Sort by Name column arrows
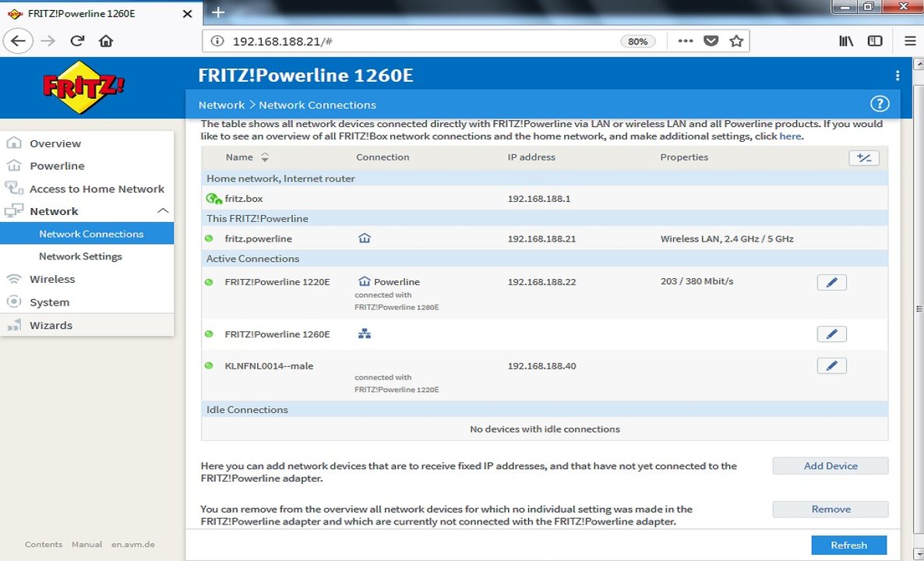Screen dimensions: 924x561 [x=265, y=157]
